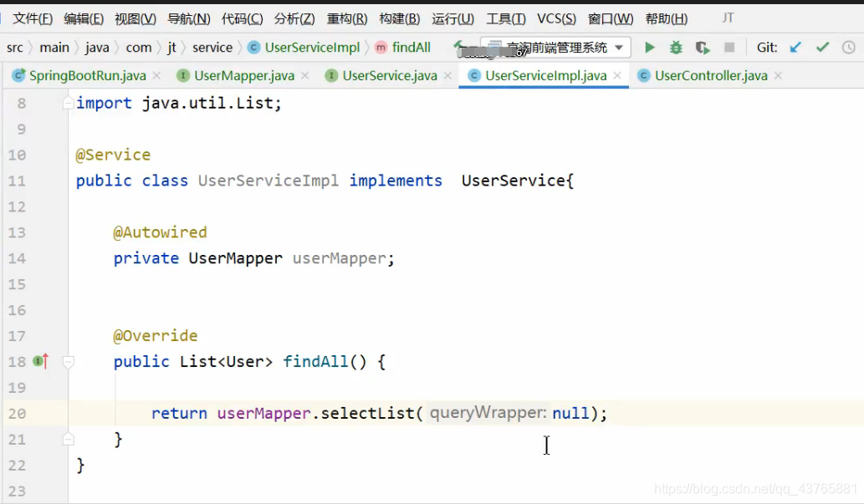Collapse the import block at line 8
Viewport: 864px width, 504px height.
coord(69,103)
